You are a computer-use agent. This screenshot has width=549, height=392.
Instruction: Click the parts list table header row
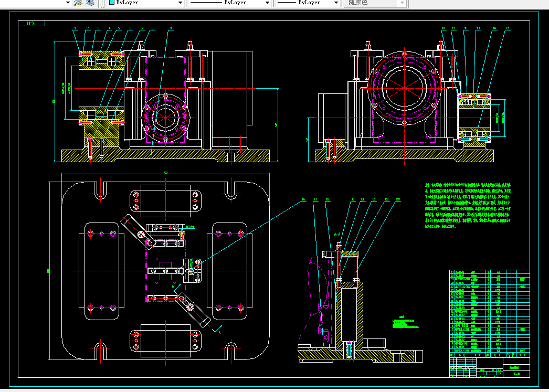pyautogui.click(x=490, y=355)
